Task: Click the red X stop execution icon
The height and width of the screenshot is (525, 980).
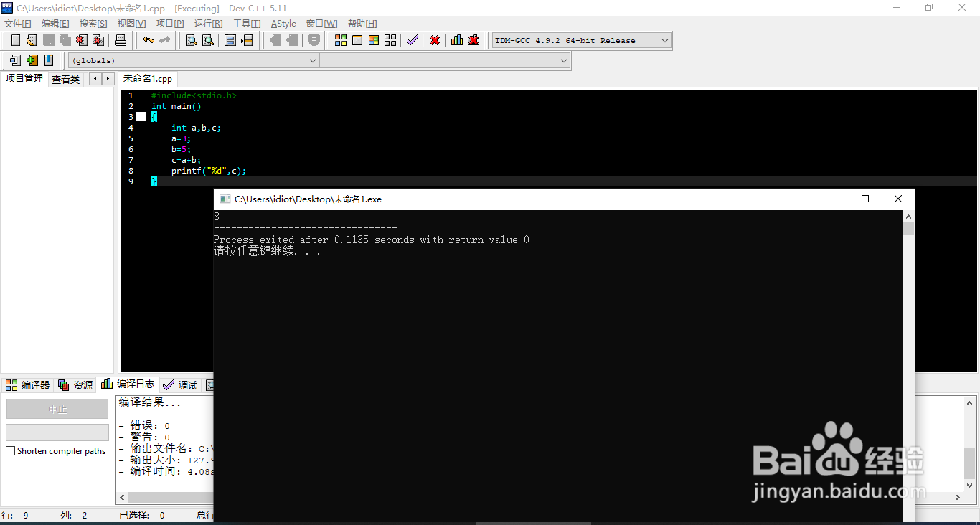Action: 435,40
